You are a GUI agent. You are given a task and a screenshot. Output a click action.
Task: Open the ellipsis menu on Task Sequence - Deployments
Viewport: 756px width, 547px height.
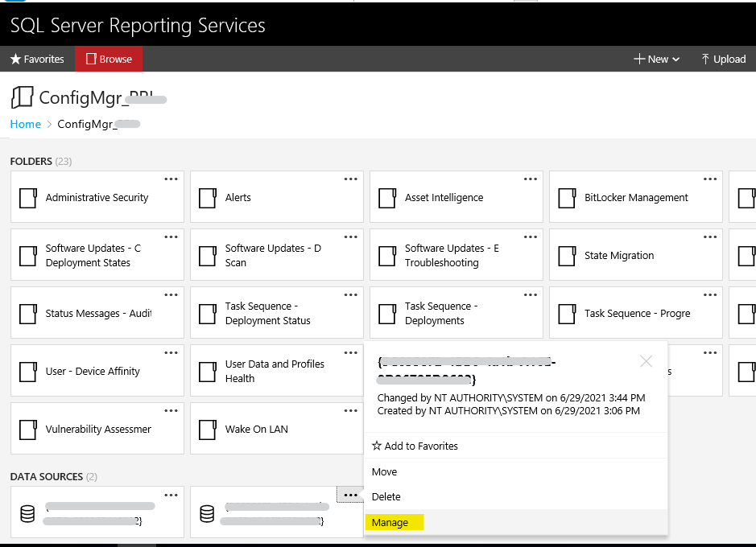[x=529, y=294]
